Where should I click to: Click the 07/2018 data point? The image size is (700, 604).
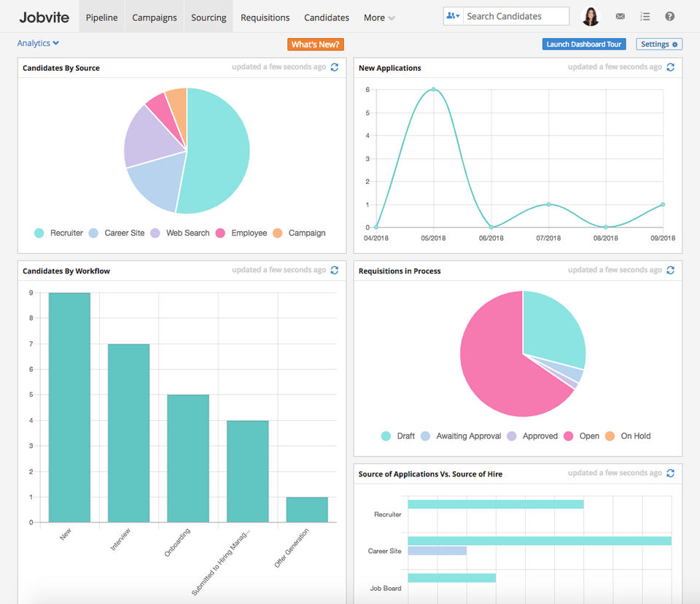[548, 204]
